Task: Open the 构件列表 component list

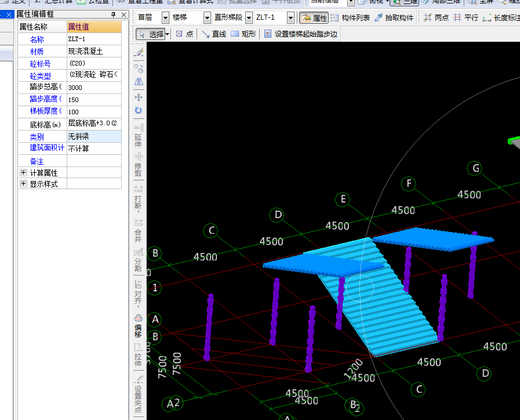Action: pos(350,18)
